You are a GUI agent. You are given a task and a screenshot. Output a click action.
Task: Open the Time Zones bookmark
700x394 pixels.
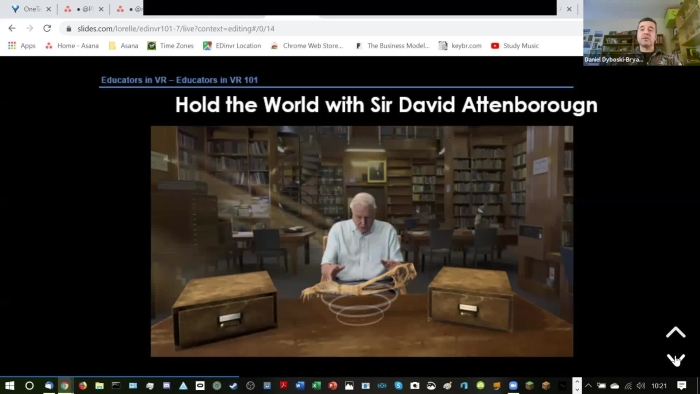pyautogui.click(x=171, y=46)
